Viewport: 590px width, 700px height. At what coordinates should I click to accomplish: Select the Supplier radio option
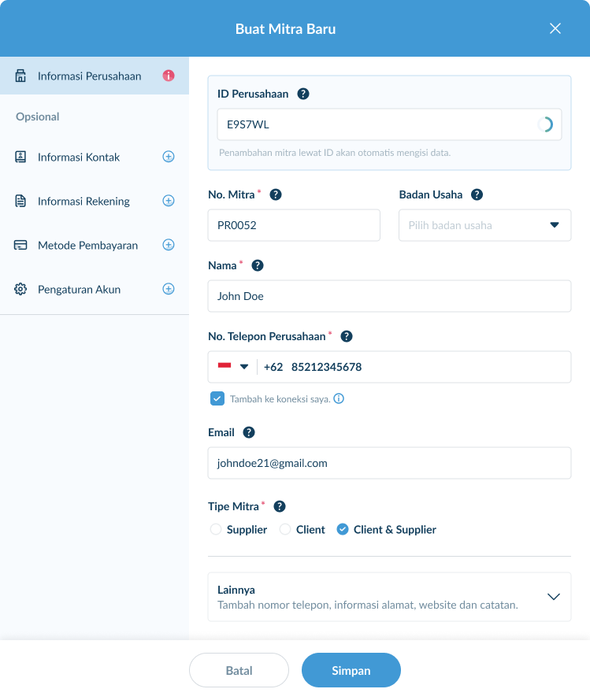[216, 530]
